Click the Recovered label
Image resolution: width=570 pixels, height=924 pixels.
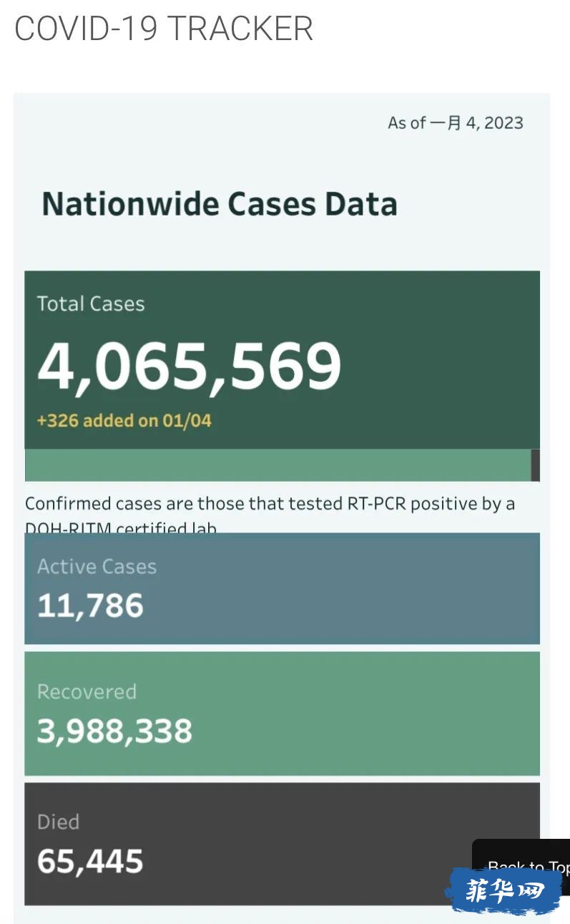click(x=87, y=691)
